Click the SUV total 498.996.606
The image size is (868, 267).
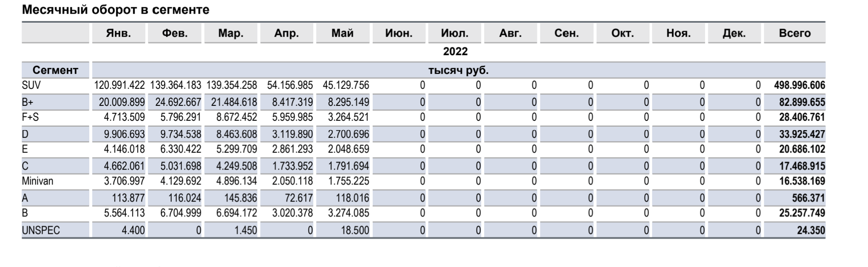pyautogui.click(x=799, y=85)
